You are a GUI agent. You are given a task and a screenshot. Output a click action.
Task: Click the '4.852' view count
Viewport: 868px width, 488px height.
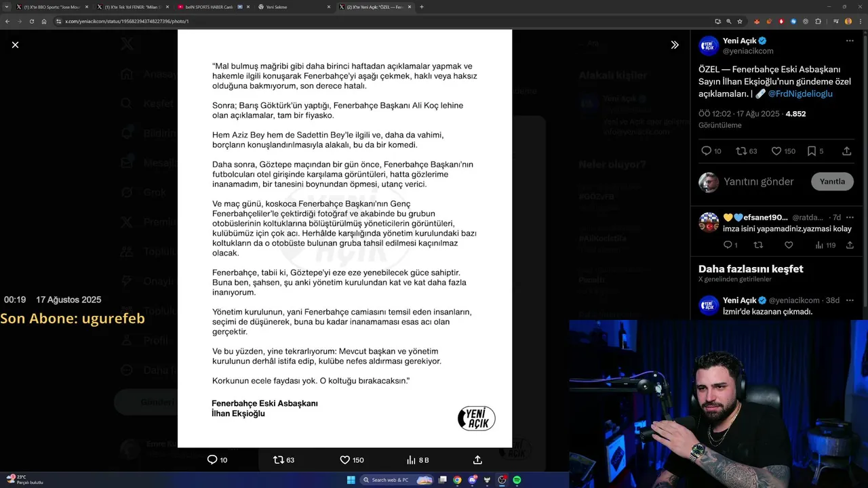click(x=795, y=114)
